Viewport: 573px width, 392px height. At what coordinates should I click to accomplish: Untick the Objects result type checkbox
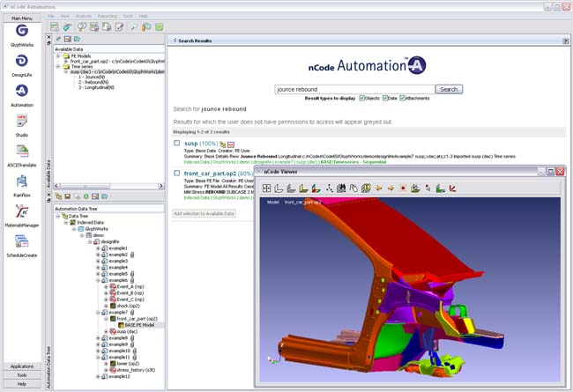(361, 98)
